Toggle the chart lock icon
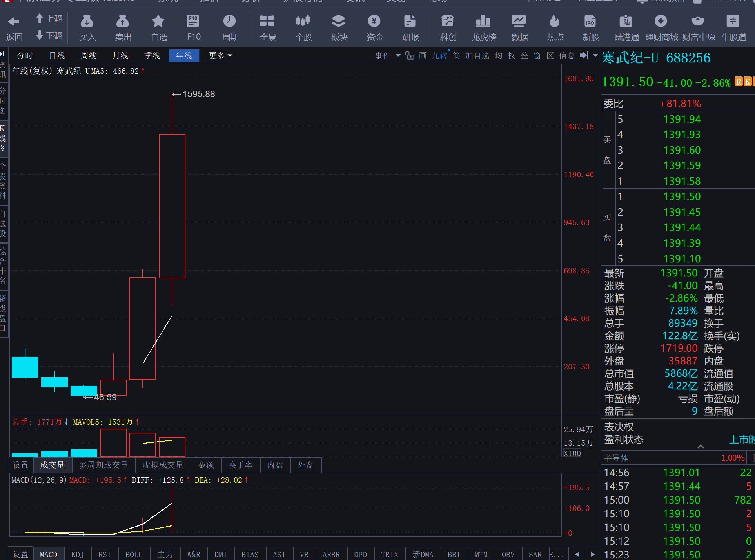755x560 pixels. tap(410, 56)
